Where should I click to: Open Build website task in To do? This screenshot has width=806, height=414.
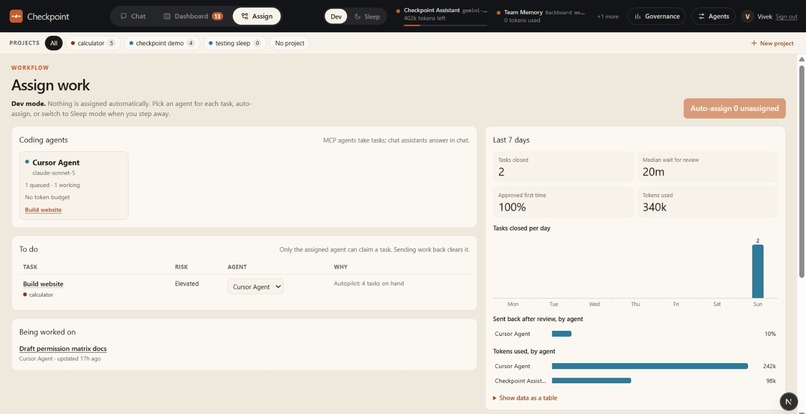pyautogui.click(x=43, y=284)
